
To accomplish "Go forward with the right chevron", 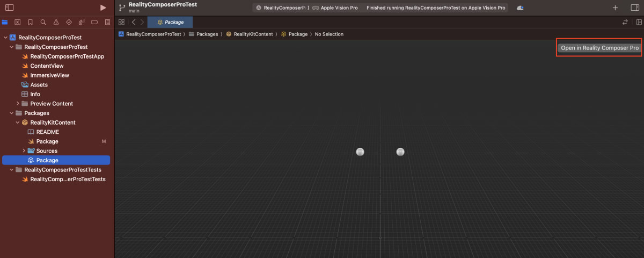I will (142, 22).
